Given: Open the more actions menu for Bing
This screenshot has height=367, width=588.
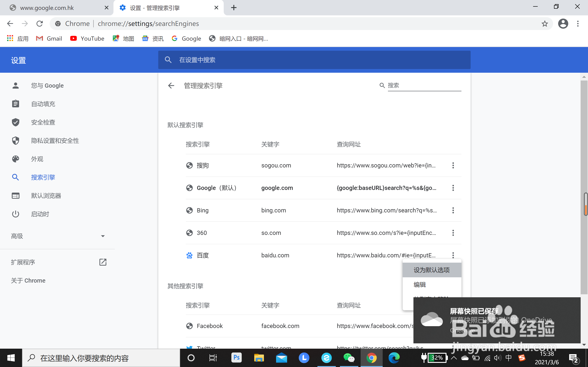Looking at the screenshot, I should coord(453,210).
